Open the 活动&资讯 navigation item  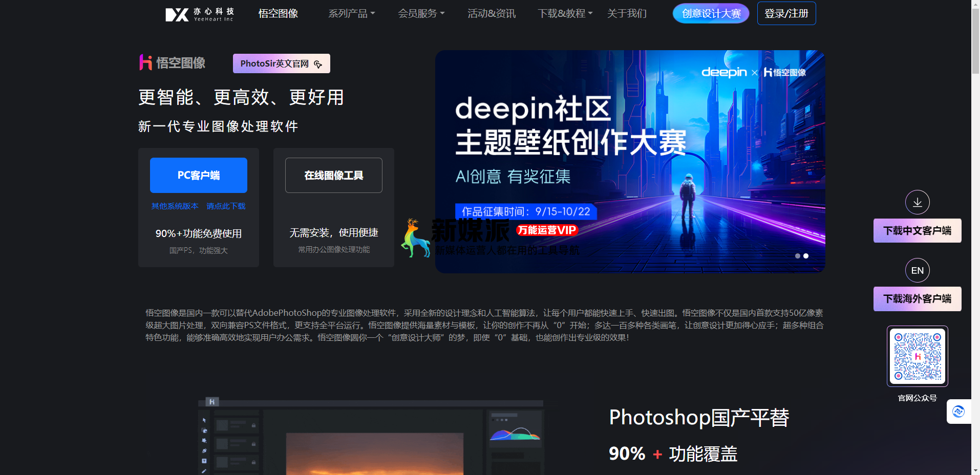click(x=492, y=14)
